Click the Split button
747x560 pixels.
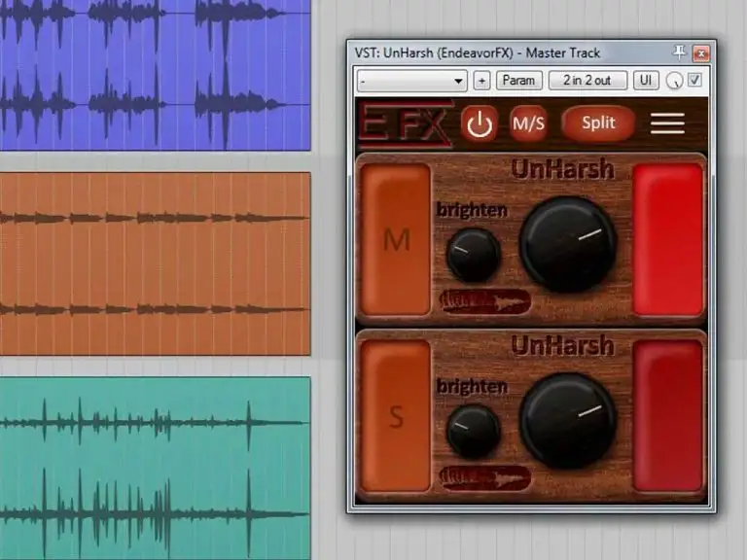point(598,123)
